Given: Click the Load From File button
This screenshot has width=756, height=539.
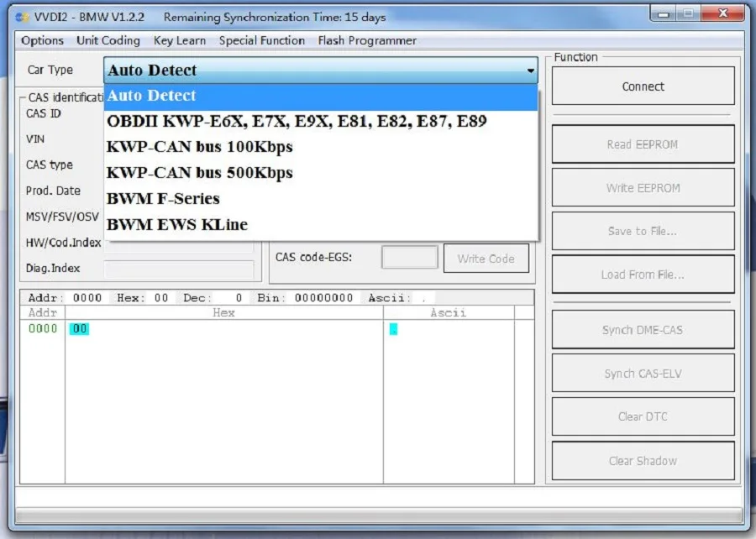Looking at the screenshot, I should [x=643, y=275].
